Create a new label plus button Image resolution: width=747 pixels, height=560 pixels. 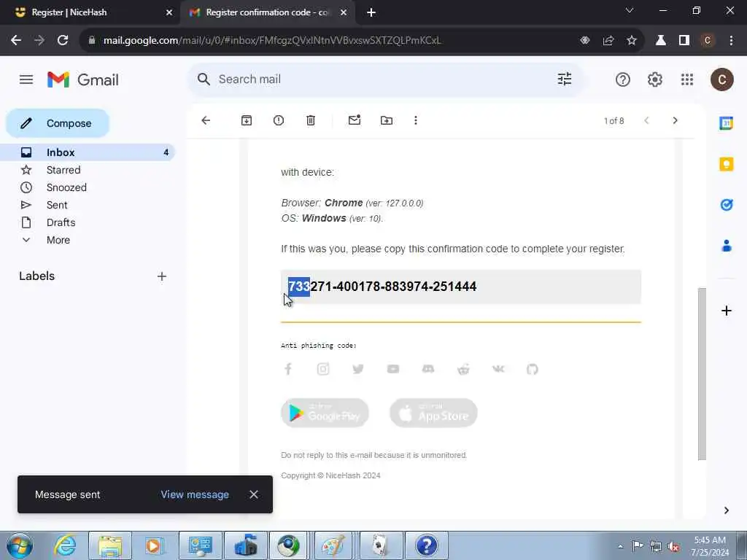(x=162, y=276)
